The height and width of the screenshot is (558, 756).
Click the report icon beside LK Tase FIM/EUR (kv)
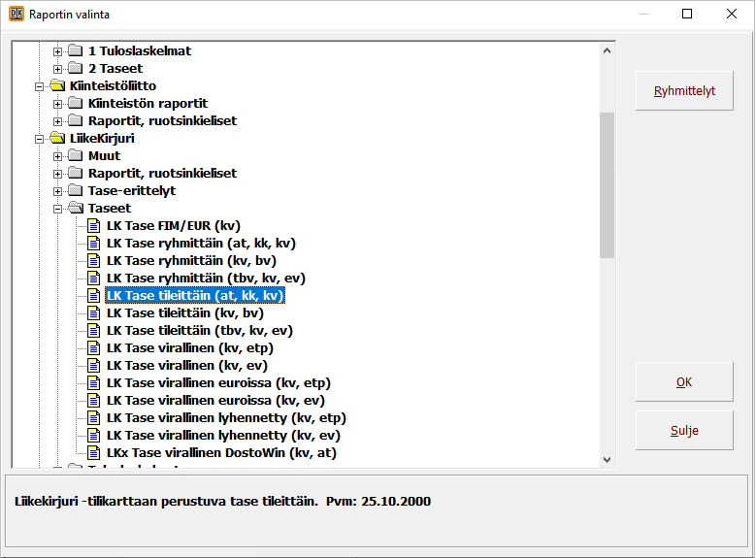click(94, 226)
